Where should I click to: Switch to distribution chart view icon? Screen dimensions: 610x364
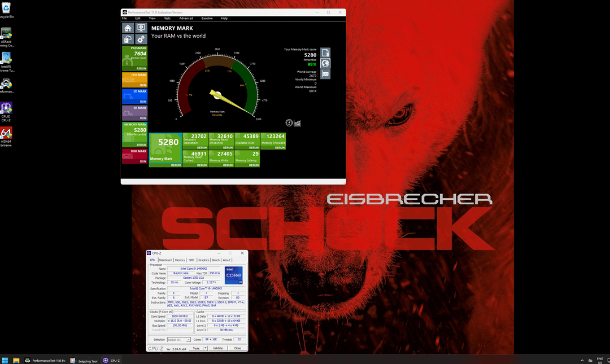(297, 123)
